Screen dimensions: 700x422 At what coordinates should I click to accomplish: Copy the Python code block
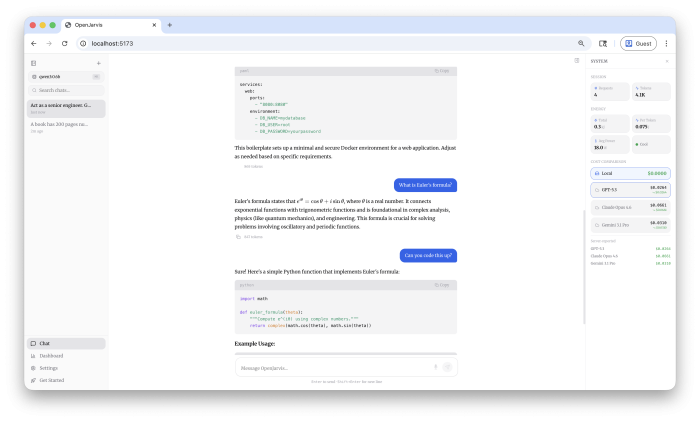[441, 285]
